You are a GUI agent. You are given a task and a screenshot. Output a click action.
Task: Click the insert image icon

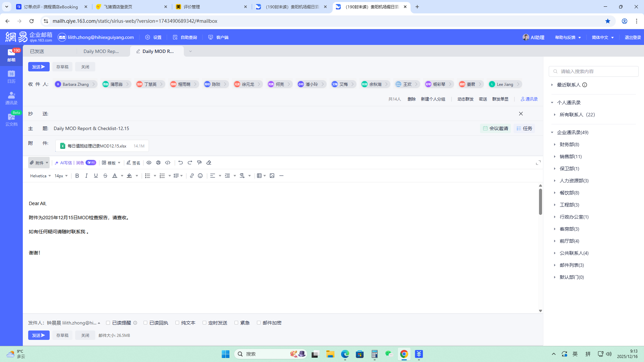tap(272, 176)
